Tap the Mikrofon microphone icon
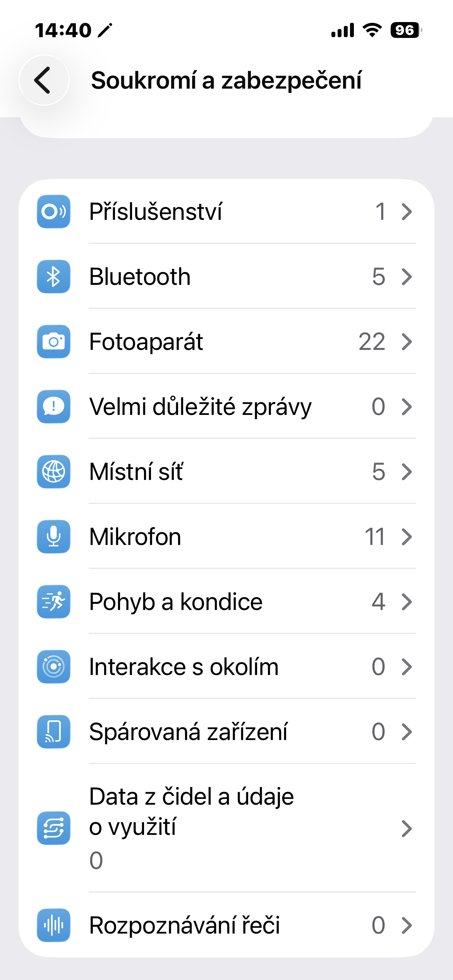Image resolution: width=453 pixels, height=980 pixels. click(53, 537)
